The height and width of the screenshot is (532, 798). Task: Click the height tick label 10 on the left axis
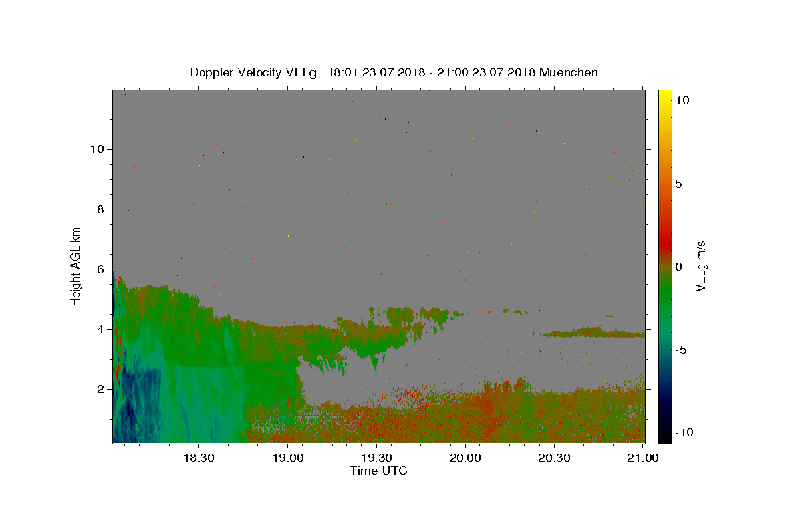tap(98, 149)
